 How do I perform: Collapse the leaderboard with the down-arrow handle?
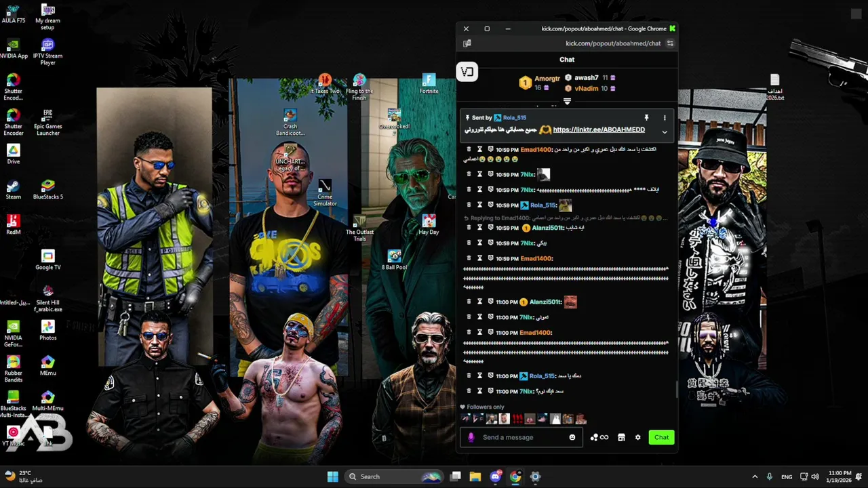point(567,102)
